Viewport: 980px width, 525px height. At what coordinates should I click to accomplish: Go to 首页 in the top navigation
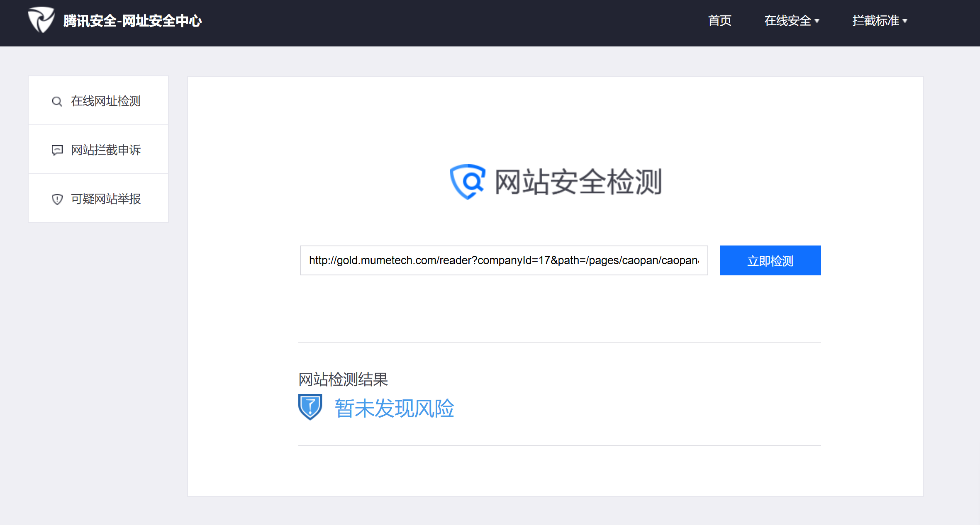pyautogui.click(x=719, y=21)
